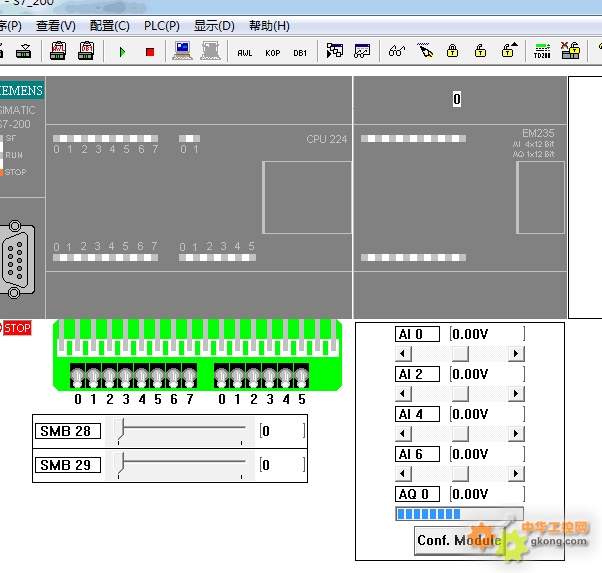Increase AI 2 with the right arrow
The image size is (602, 573).
516,393
